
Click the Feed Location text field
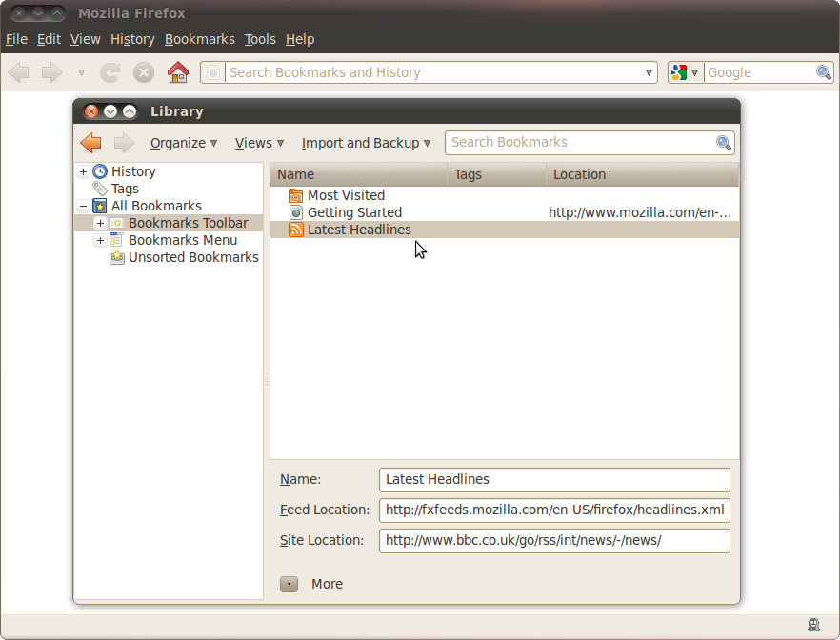tap(554, 510)
